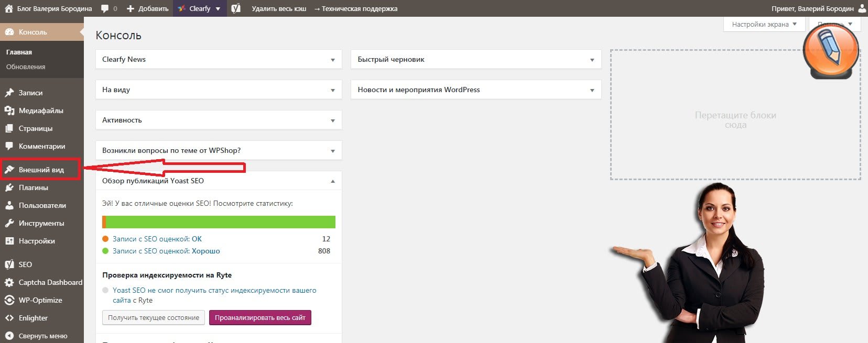This screenshot has height=343, width=868.
Task: Open the Пользователи menu
Action: (x=42, y=205)
